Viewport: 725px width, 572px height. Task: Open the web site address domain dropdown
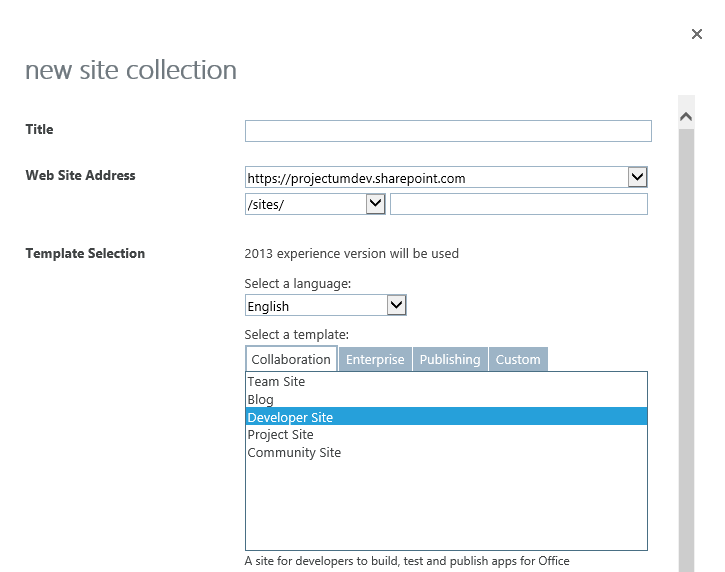pos(436,178)
